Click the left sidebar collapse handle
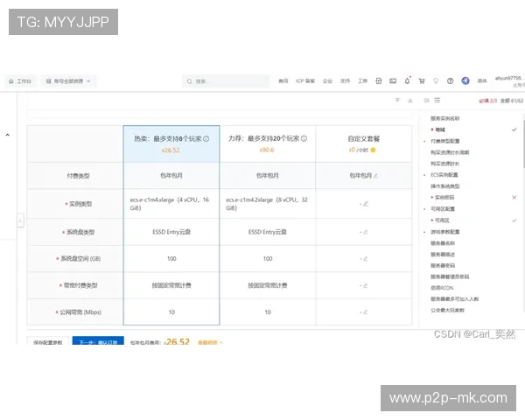 pos(20,220)
